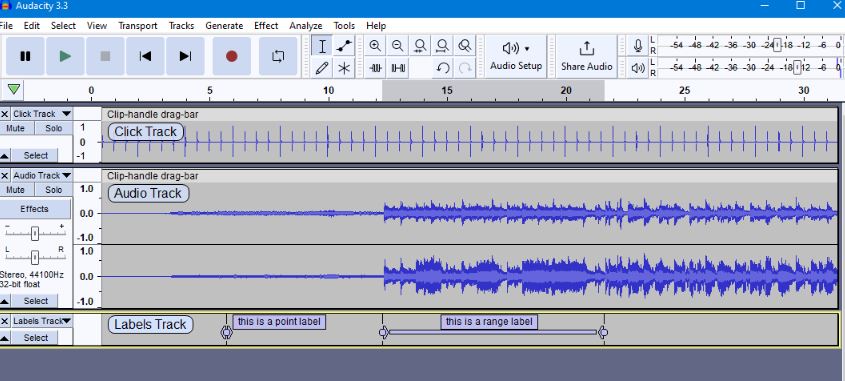
Task: Start playback with the green Play button
Action: [x=65, y=56]
